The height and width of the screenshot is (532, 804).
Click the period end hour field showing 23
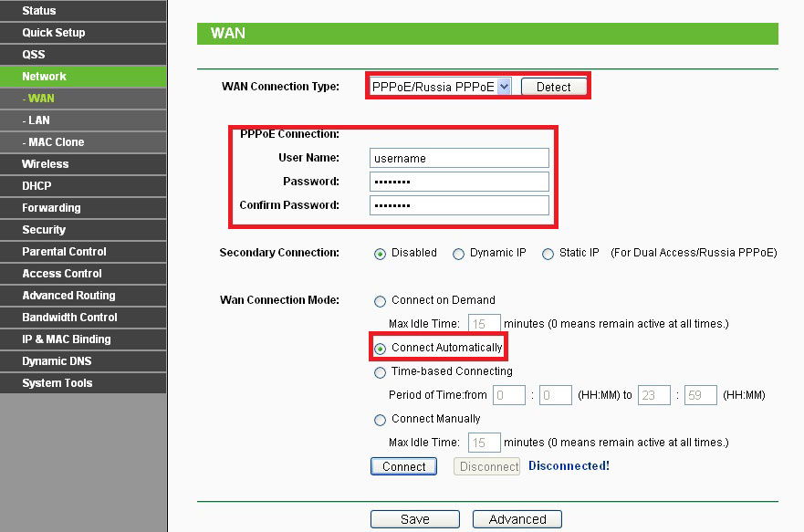(x=653, y=395)
